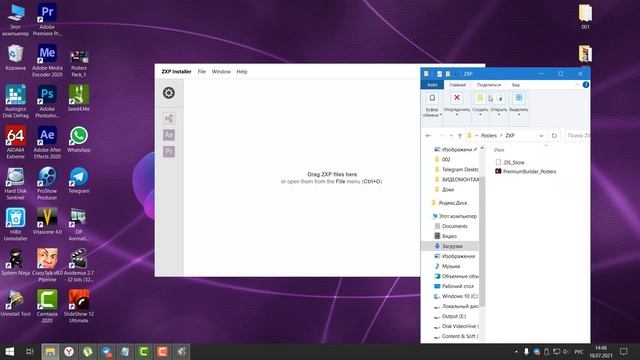Collapse the Explorer ribbon with the chevron
Screen dimensions: 640x360
[x=577, y=85]
